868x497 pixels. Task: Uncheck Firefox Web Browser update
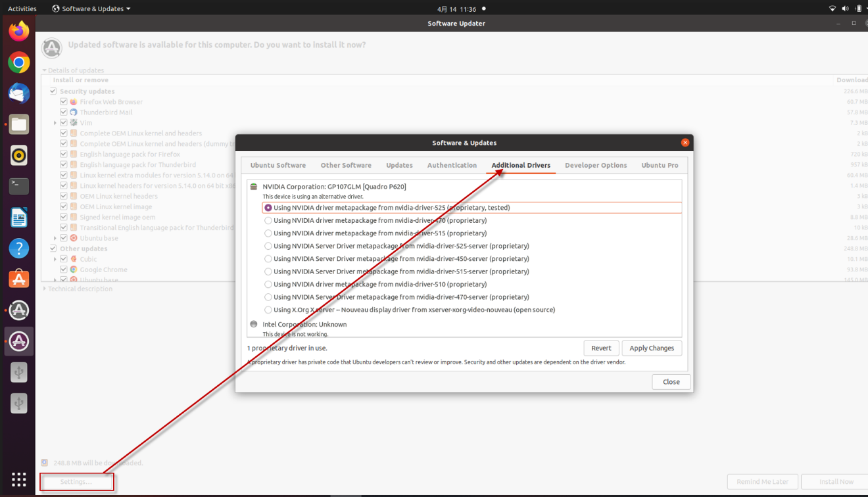tap(63, 102)
